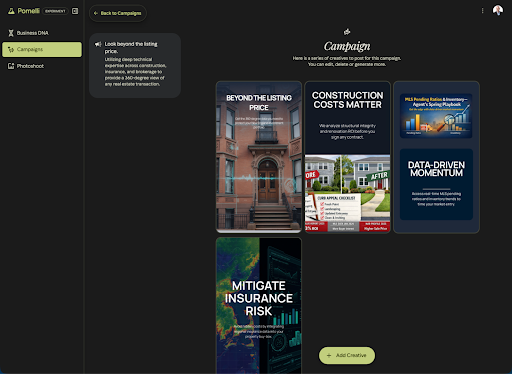Click 'Look beyond the listing price' title
Image resolution: width=512 pixels, height=374 pixels.
(131, 47)
